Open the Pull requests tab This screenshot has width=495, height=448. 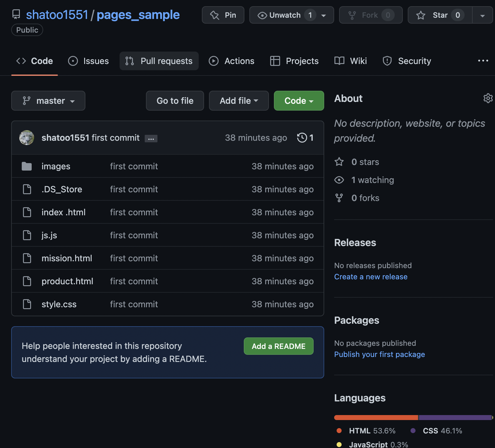point(159,61)
